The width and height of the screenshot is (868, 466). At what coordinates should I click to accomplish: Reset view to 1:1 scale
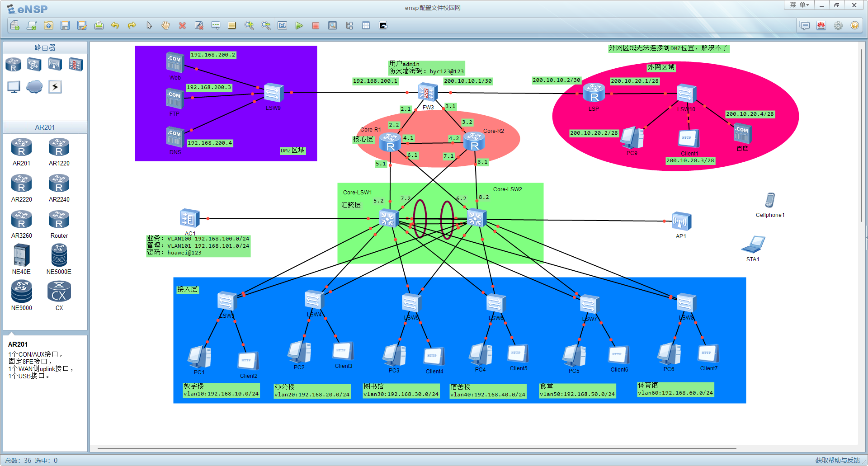tap(283, 25)
